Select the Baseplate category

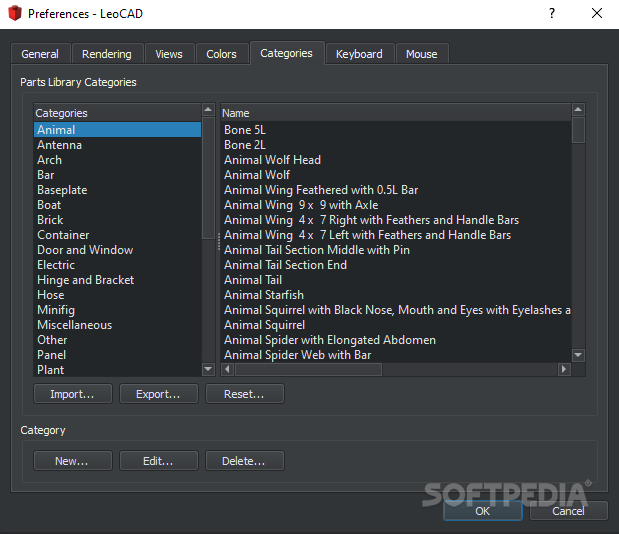pyautogui.click(x=118, y=190)
